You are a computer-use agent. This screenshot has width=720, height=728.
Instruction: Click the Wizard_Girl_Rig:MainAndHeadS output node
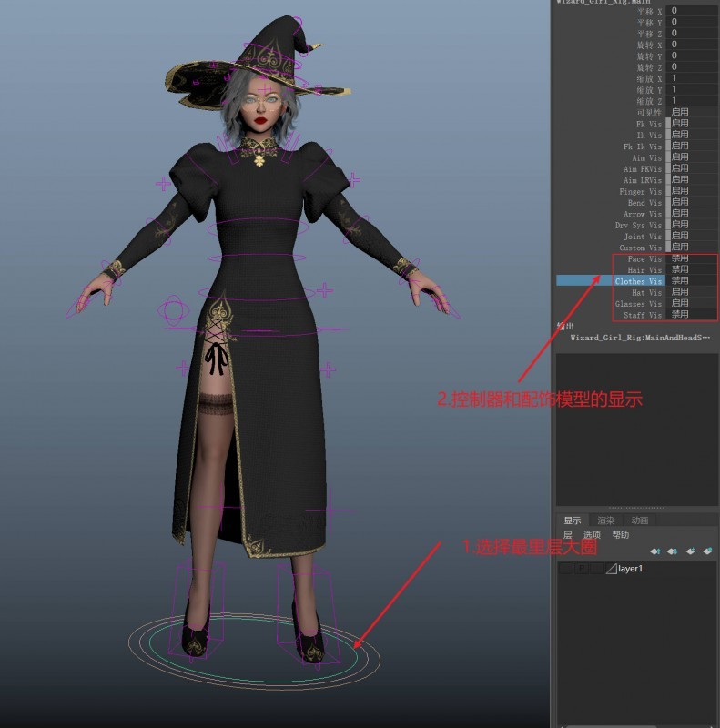[x=640, y=338]
